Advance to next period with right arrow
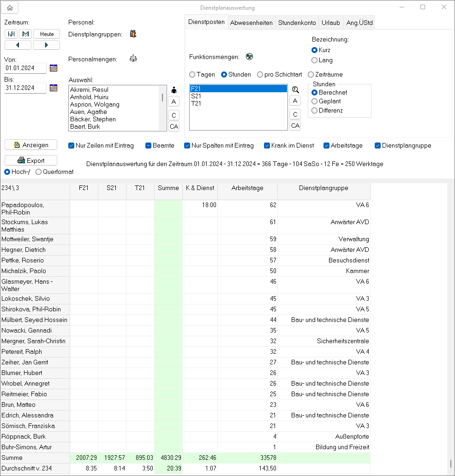The height and width of the screenshot is (476, 455). (x=47, y=45)
